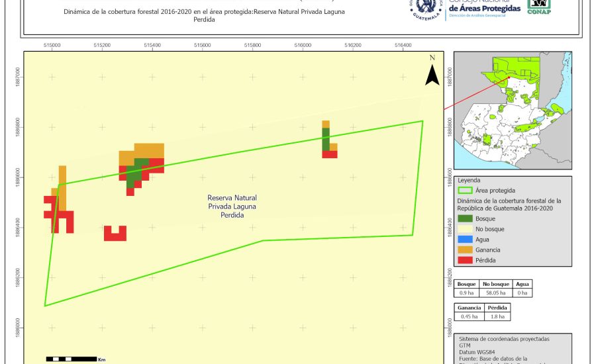Viewport: 596px width, 364px height.
Task: Click the scale bar below the map
Action: pyautogui.click(x=72, y=359)
